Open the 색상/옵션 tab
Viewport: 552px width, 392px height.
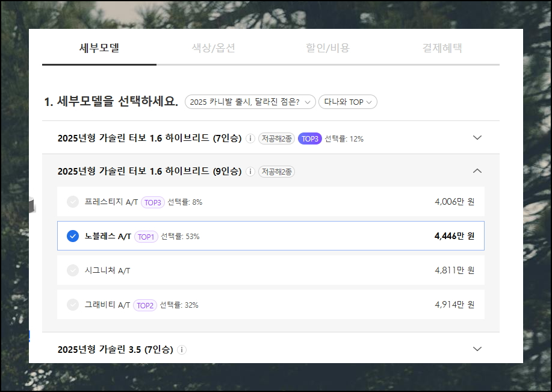point(213,48)
